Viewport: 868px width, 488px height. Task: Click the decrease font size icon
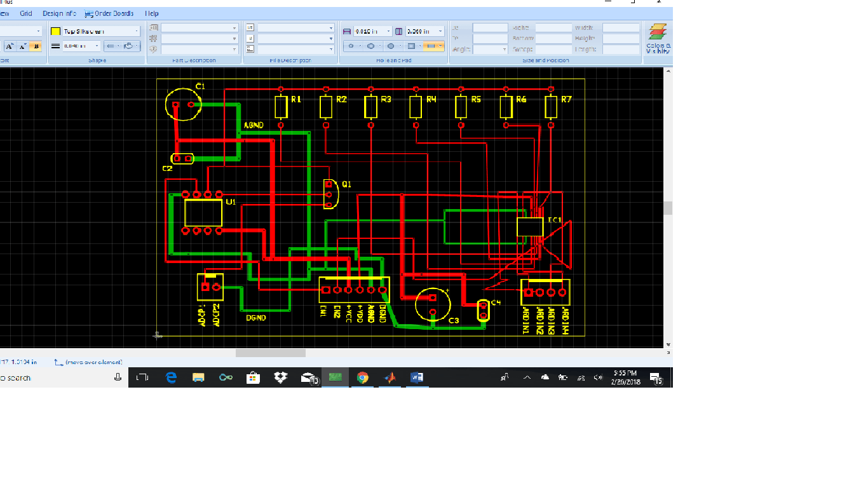pos(23,46)
